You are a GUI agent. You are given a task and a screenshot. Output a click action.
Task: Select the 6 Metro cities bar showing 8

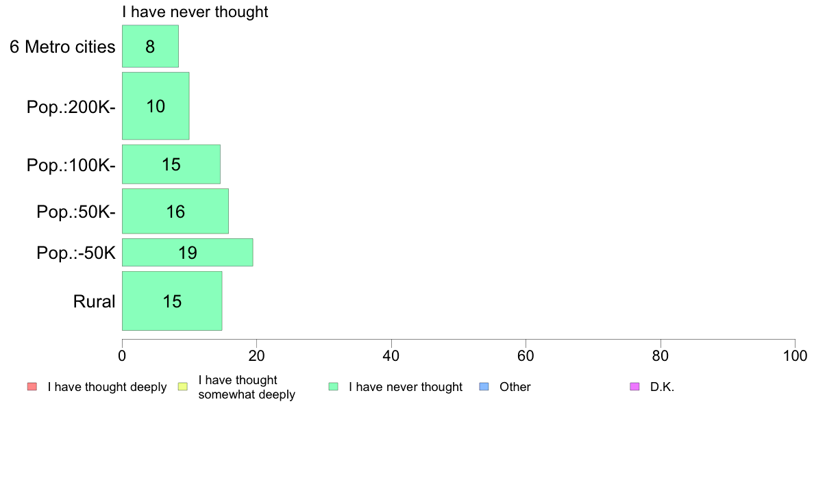click(x=151, y=46)
